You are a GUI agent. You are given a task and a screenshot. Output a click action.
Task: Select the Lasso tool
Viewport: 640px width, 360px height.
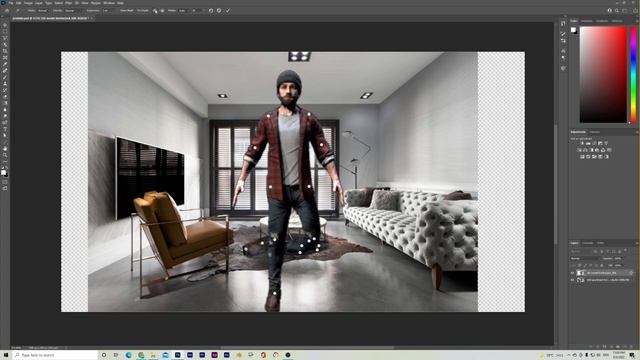5,38
